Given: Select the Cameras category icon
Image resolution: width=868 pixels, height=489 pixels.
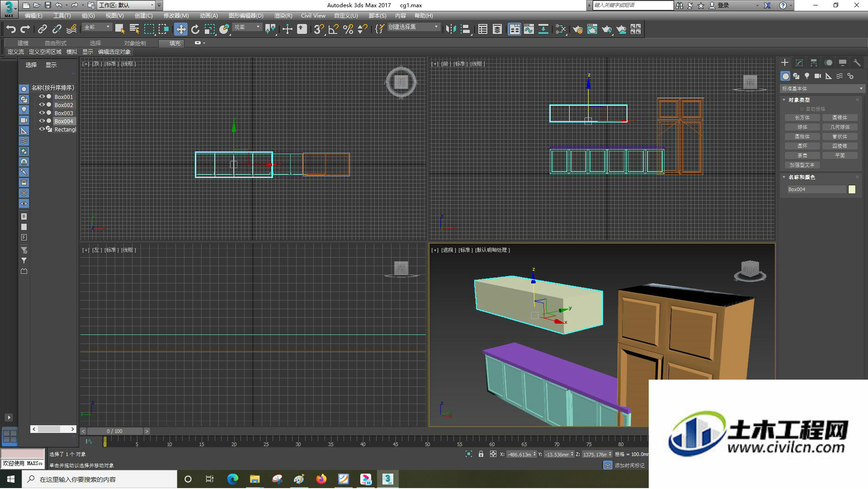Looking at the screenshot, I should 818,76.
